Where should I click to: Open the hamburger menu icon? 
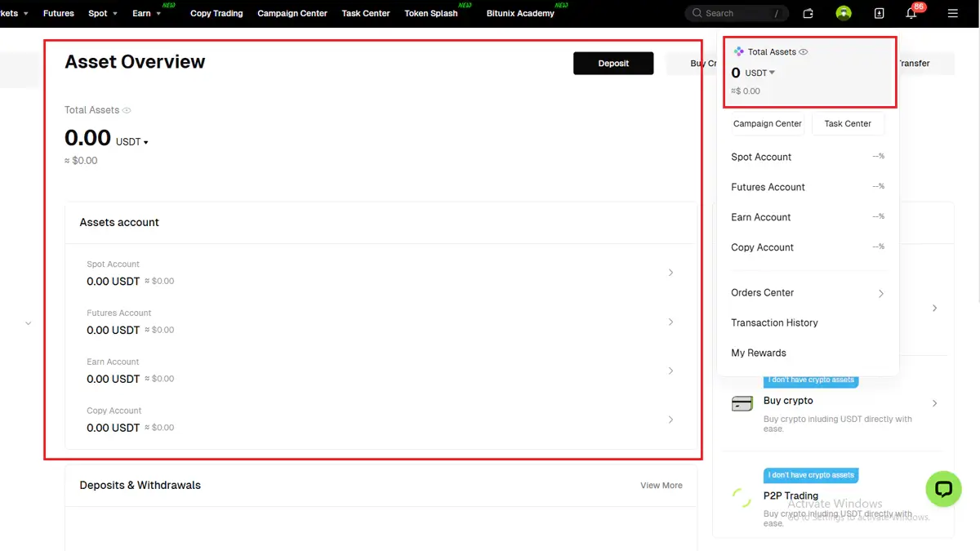952,13
